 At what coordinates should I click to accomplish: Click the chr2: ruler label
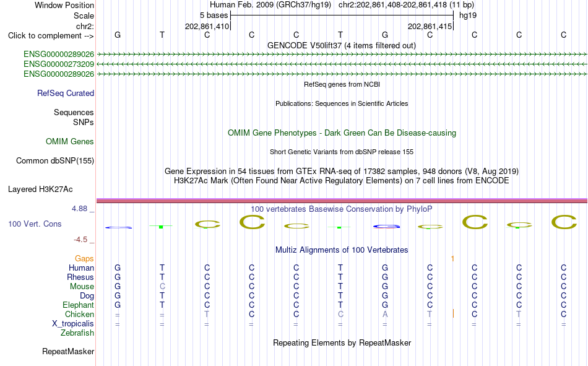coord(85,26)
